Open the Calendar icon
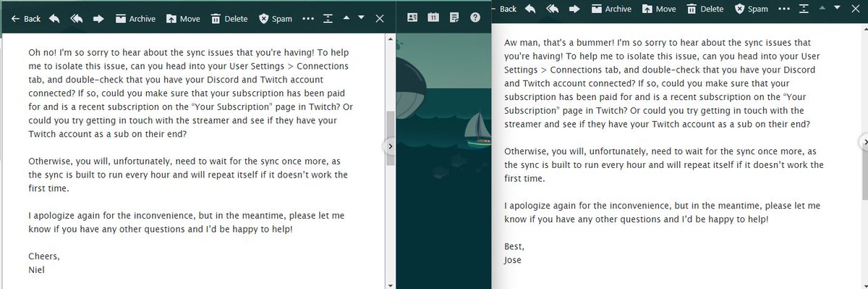Image resolution: width=868 pixels, height=289 pixels. coord(433,18)
